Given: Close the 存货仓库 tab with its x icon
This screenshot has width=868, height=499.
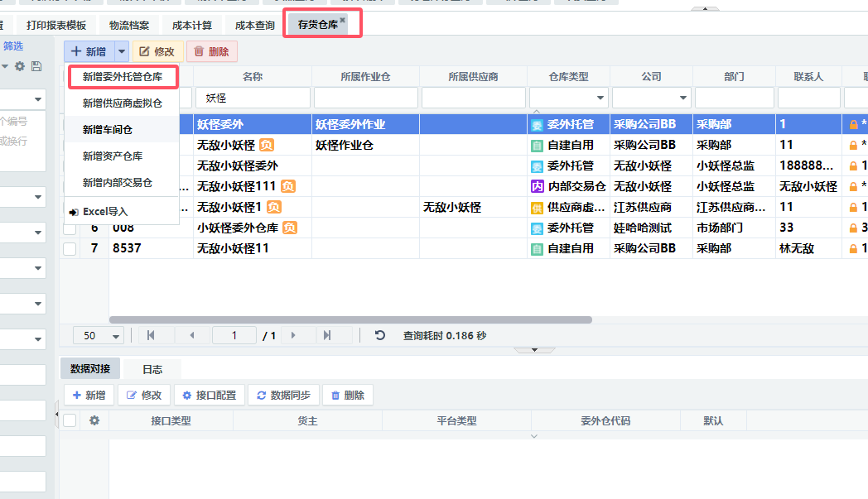Looking at the screenshot, I should [x=343, y=20].
